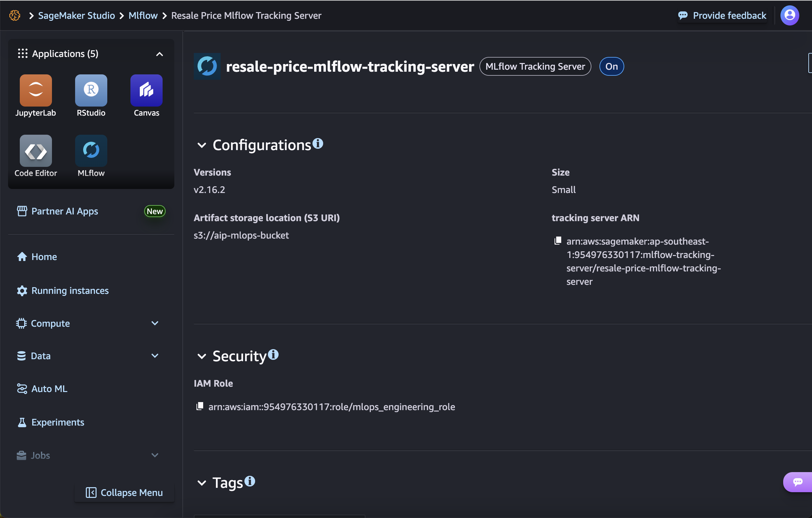Collapse the Applications panel chevron
This screenshot has width=812, height=518.
tap(160, 54)
